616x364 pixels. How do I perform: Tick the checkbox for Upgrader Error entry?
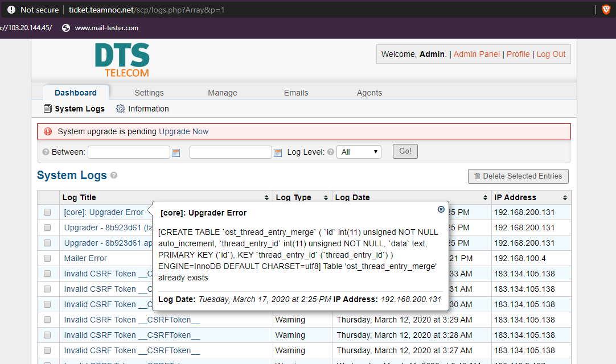[48, 213]
